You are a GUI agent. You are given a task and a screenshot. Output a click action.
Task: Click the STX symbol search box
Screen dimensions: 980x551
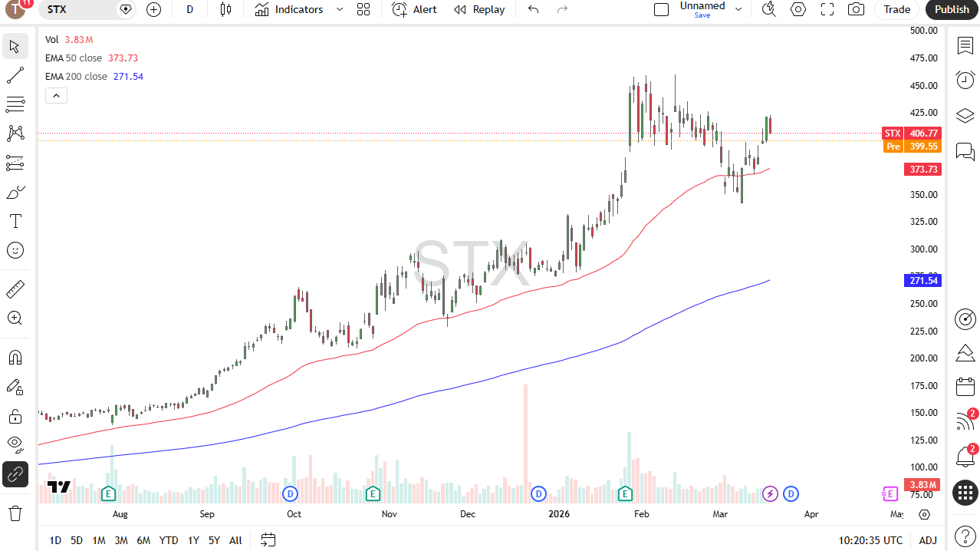(87, 9)
